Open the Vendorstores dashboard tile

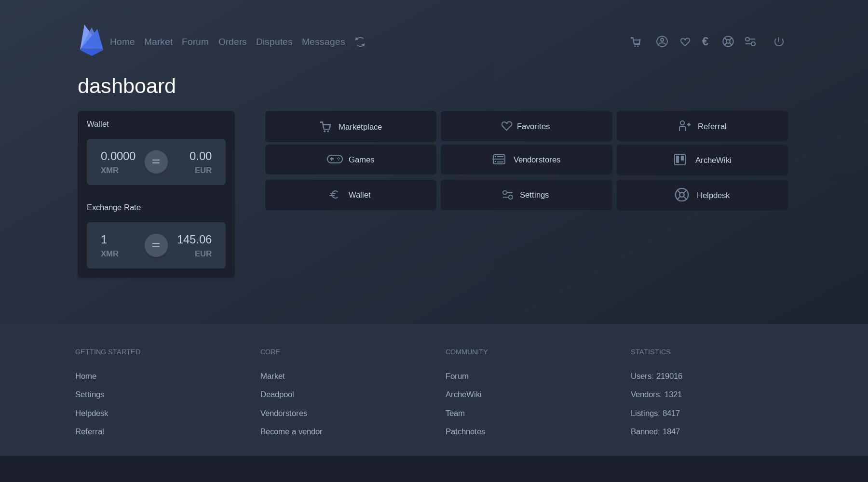coord(526,160)
